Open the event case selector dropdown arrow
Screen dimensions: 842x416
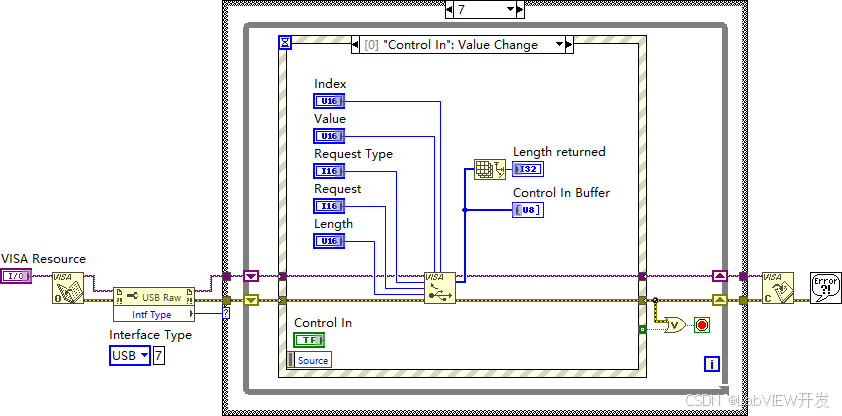[x=559, y=45]
